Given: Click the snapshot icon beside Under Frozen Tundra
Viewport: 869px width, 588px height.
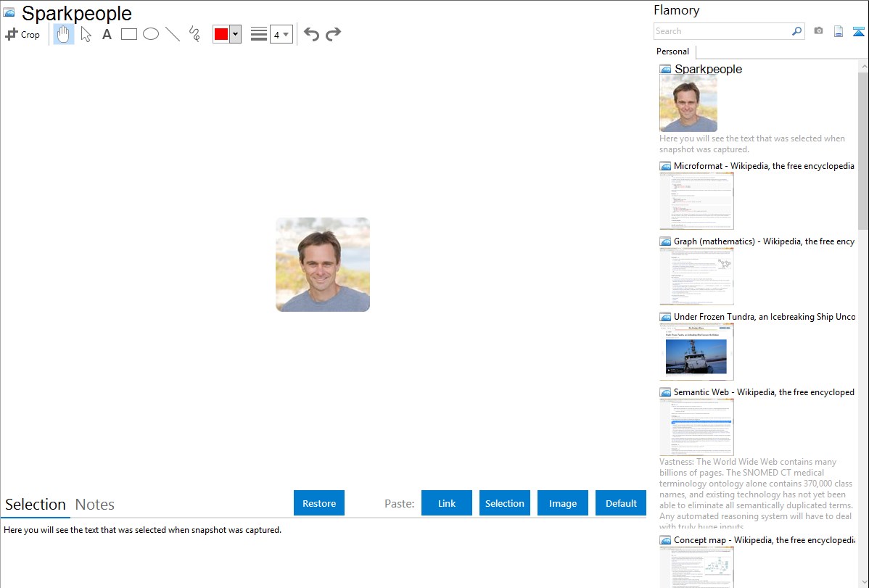Looking at the screenshot, I should point(665,316).
